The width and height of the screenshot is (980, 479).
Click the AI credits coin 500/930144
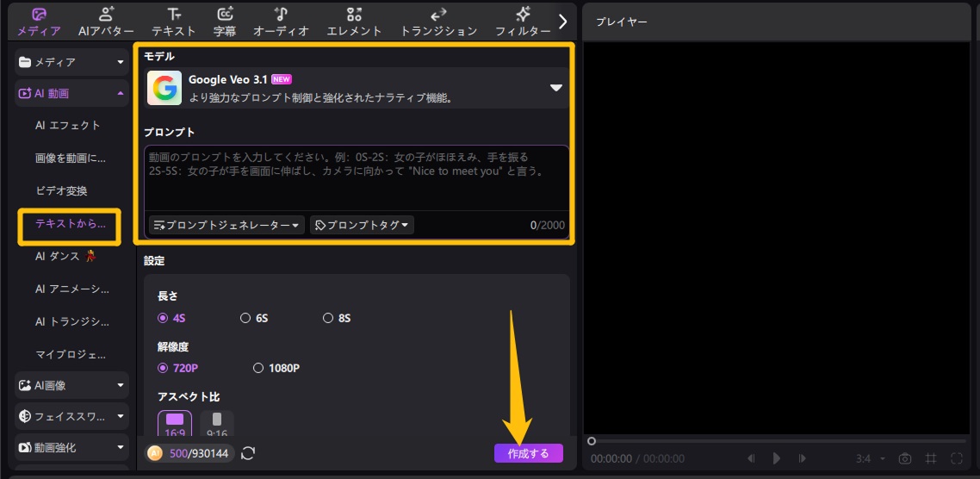(189, 453)
